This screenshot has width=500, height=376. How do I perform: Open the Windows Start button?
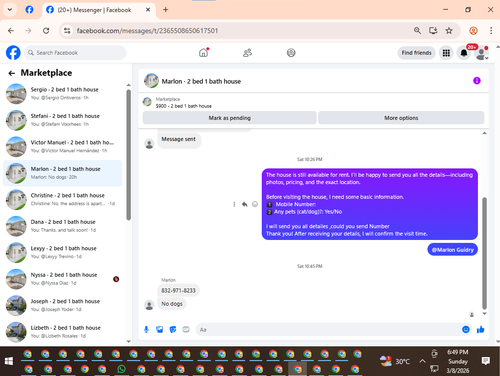click(x=9, y=361)
